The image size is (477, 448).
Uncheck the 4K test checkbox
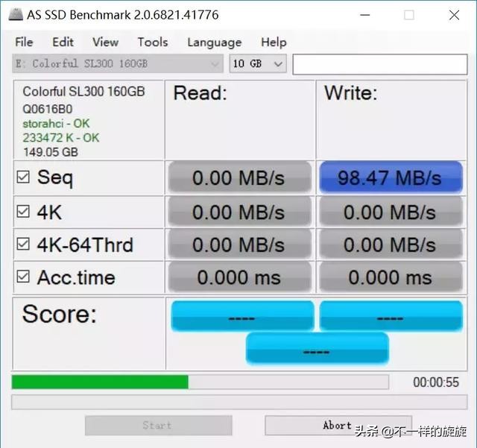tap(23, 211)
